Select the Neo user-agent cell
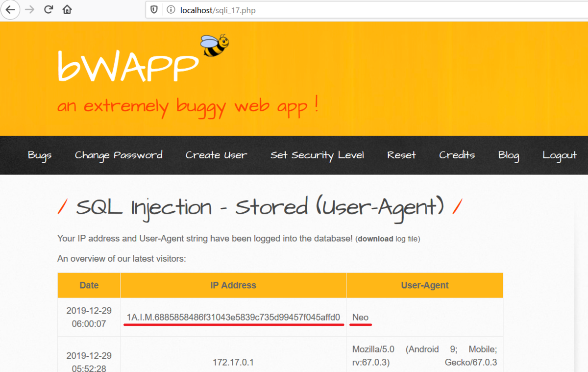The image size is (588, 372). (425, 317)
